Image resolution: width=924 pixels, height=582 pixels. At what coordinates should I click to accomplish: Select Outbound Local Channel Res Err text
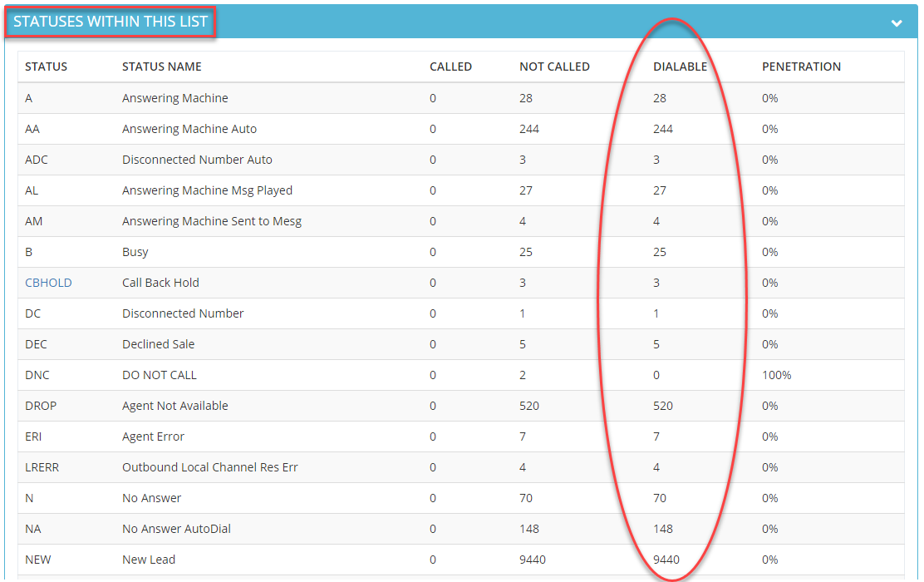click(209, 467)
